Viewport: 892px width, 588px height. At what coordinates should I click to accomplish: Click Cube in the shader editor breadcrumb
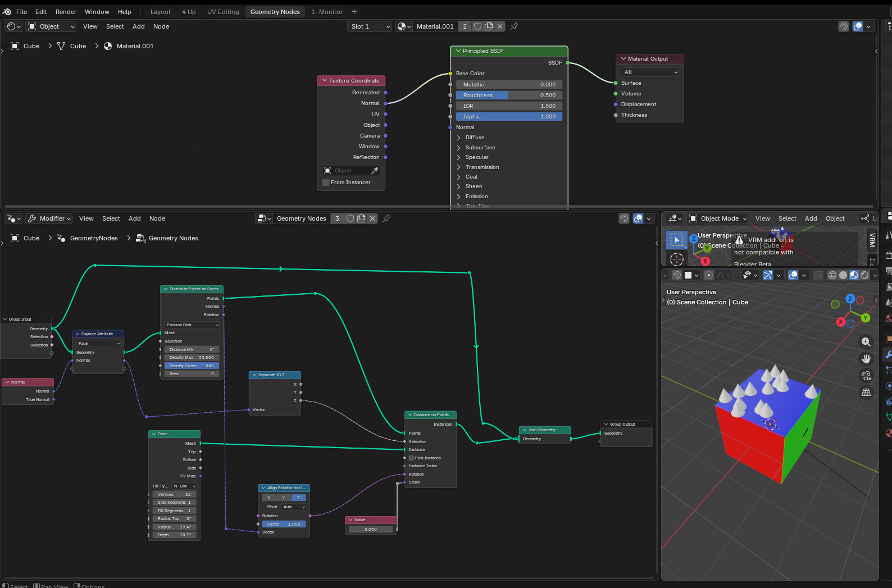[31, 46]
